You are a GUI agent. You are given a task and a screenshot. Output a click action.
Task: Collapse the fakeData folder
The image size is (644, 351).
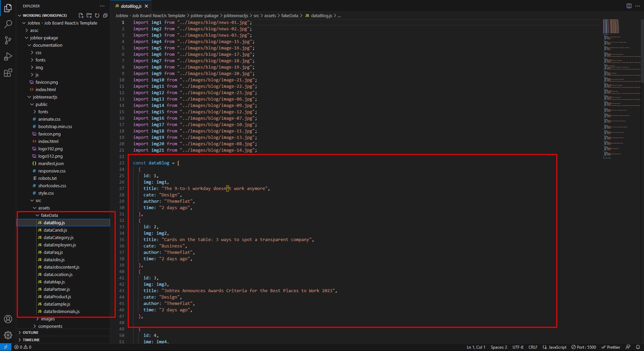tap(49, 215)
